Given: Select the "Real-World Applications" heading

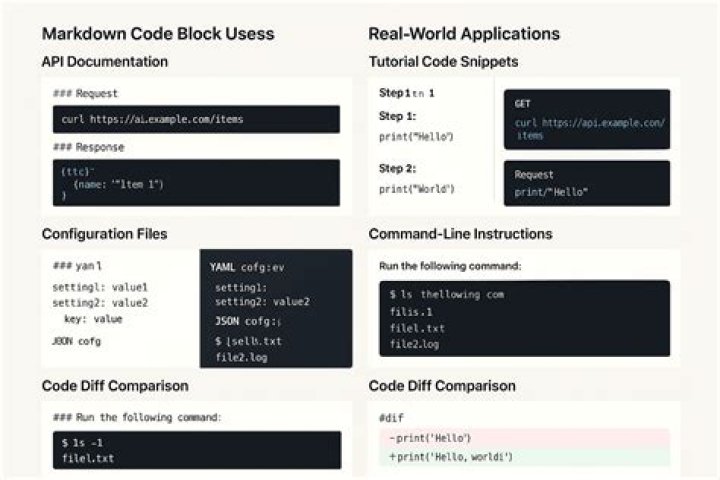Looking at the screenshot, I should point(464,34).
